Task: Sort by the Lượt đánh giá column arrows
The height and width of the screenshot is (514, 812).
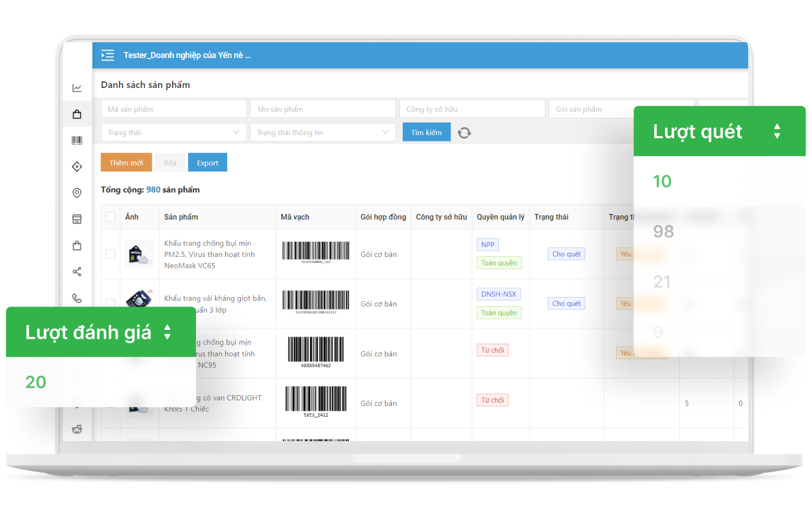Action: (167, 332)
